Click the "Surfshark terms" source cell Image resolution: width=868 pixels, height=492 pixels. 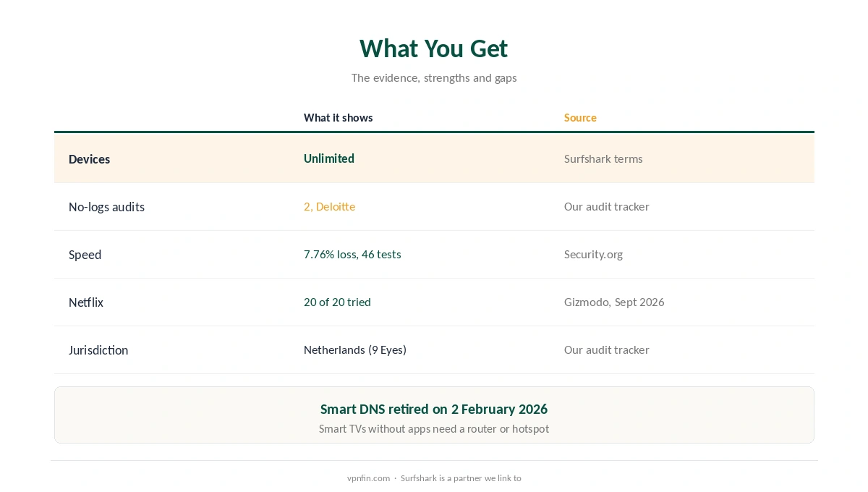(603, 158)
